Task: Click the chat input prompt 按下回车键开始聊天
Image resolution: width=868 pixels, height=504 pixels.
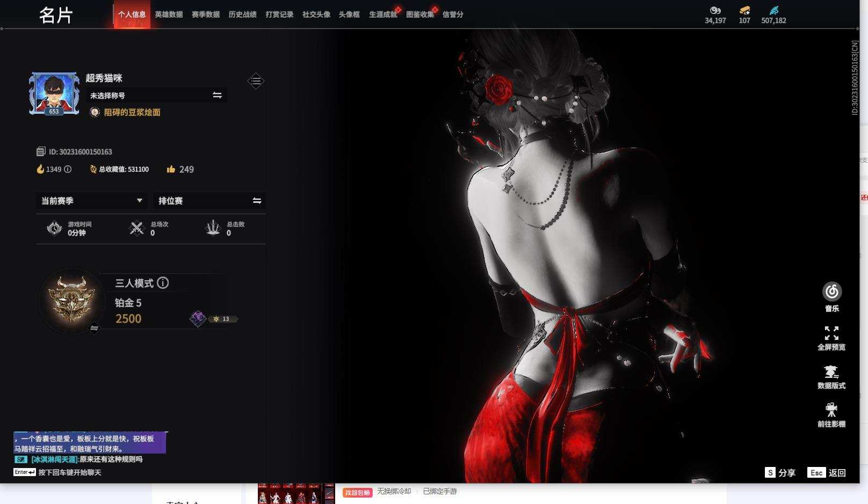Action: point(70,472)
